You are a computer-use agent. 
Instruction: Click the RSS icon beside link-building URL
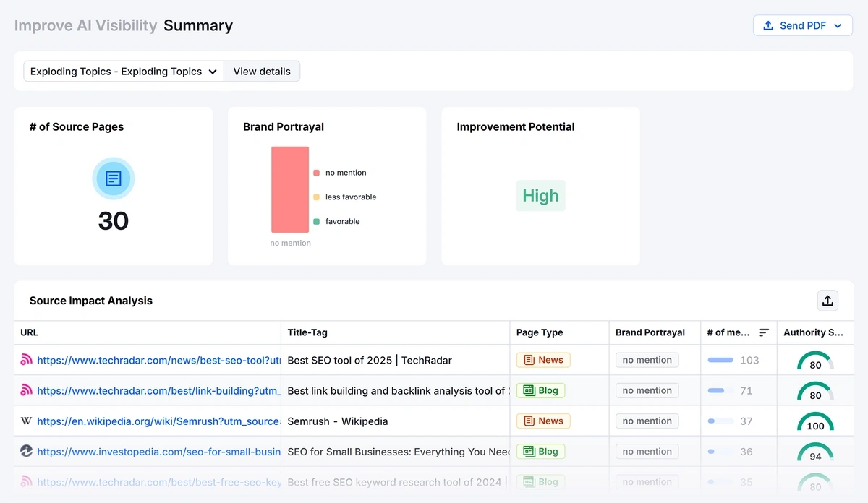tap(26, 390)
